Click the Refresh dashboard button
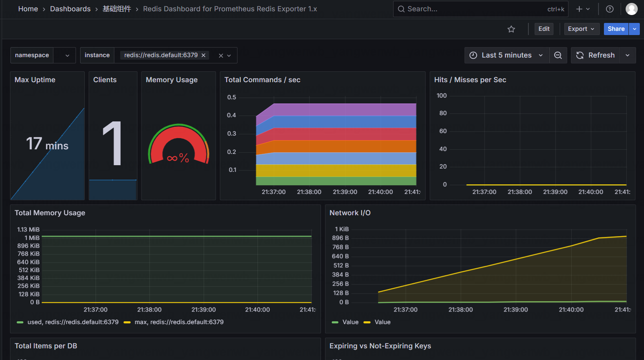Screen dimensions: 644x360 coord(596,55)
